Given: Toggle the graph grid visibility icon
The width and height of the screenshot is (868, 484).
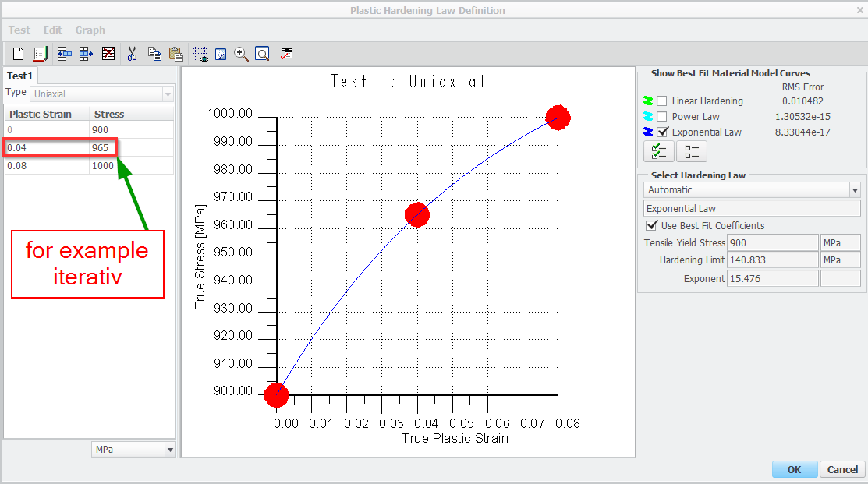Looking at the screenshot, I should coord(200,54).
